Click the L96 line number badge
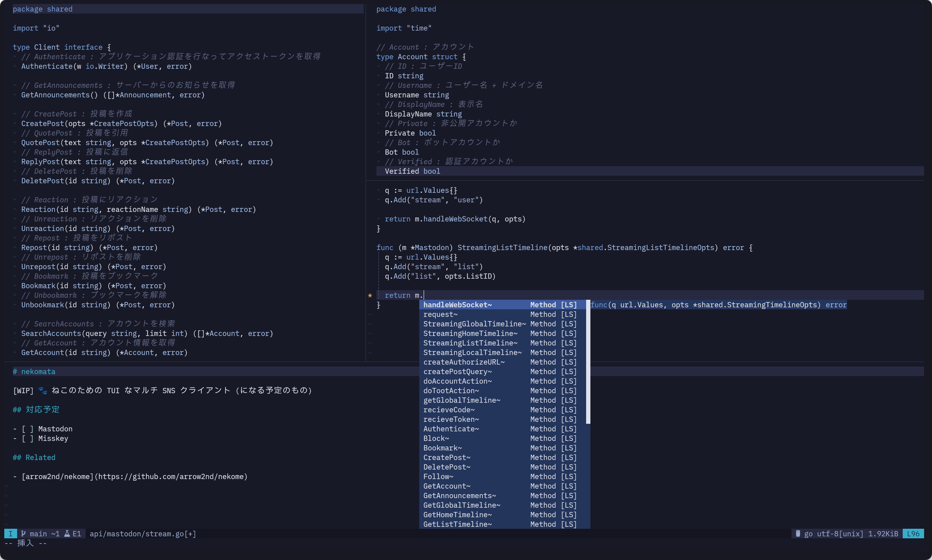The width and height of the screenshot is (932, 560). tap(913, 533)
